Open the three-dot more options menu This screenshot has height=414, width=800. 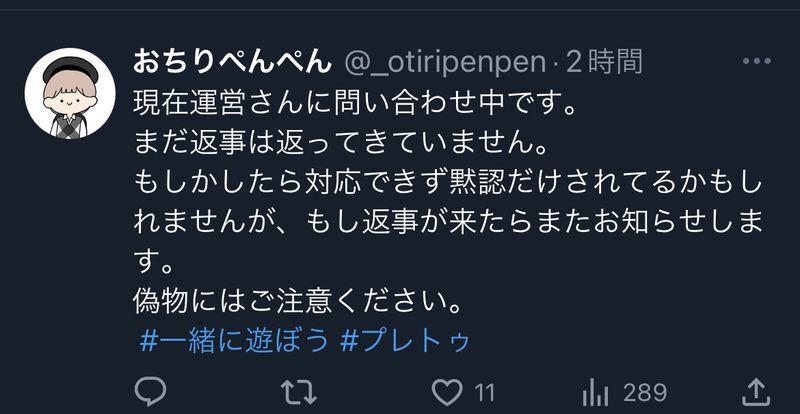pyautogui.click(x=757, y=61)
